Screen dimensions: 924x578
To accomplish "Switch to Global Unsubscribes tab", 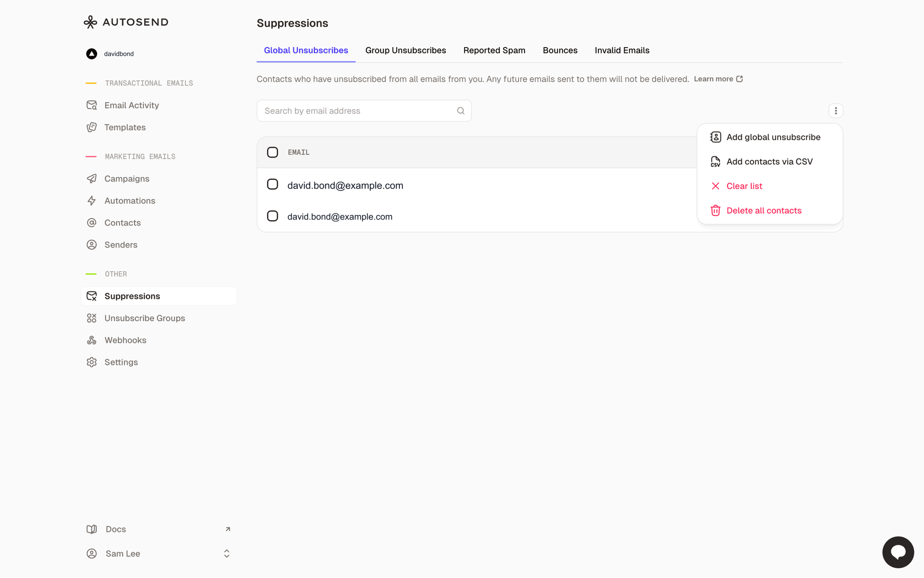I will point(306,51).
